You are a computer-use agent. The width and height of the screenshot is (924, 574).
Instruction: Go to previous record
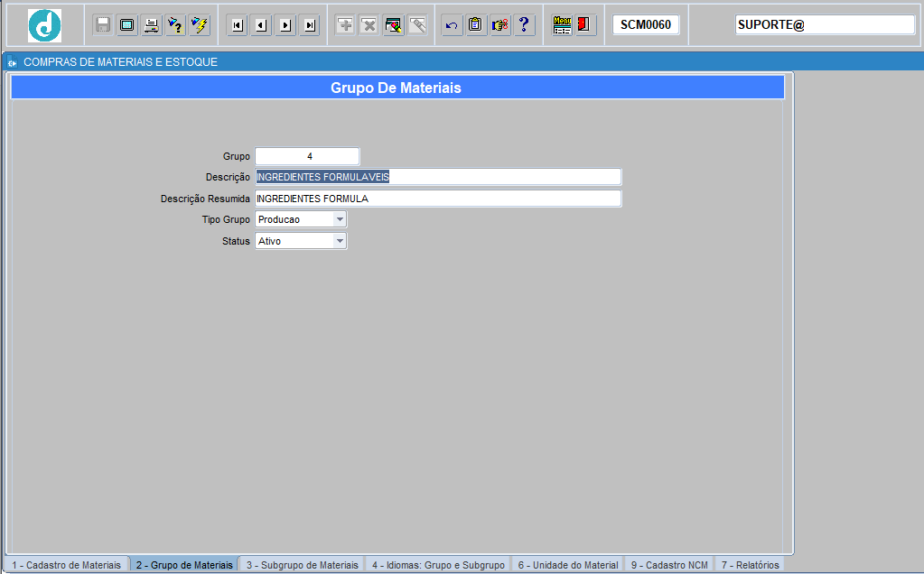(261, 25)
